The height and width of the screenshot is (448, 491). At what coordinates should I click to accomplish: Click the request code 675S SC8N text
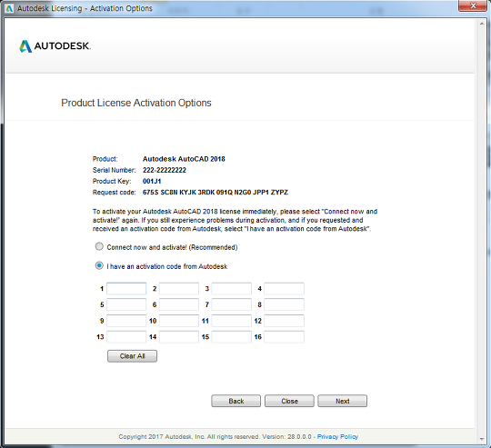point(215,192)
